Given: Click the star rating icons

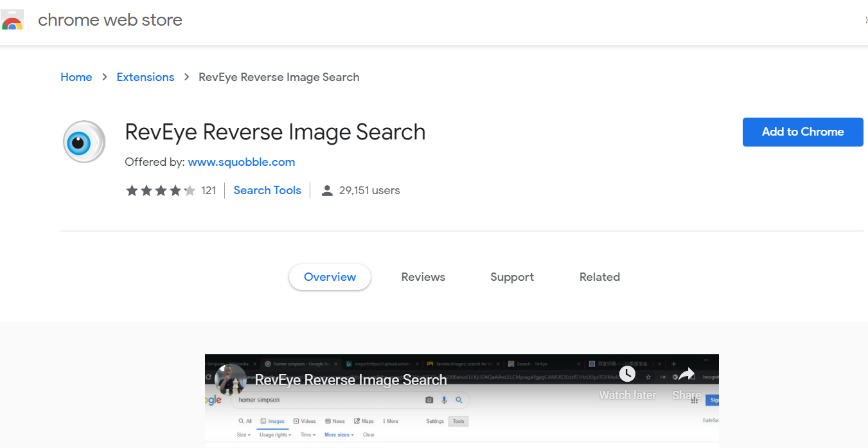Looking at the screenshot, I should coord(161,190).
